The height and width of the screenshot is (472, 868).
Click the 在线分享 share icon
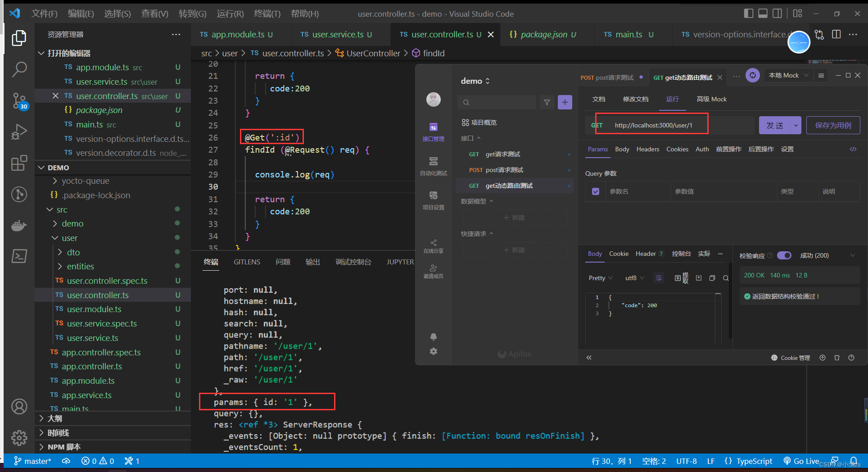(433, 245)
